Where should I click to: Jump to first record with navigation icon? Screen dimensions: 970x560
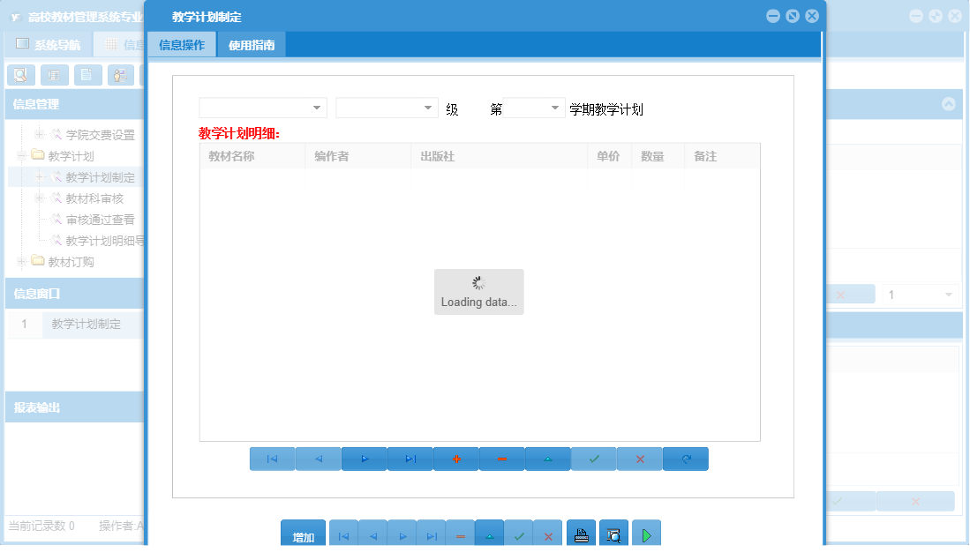(x=272, y=459)
